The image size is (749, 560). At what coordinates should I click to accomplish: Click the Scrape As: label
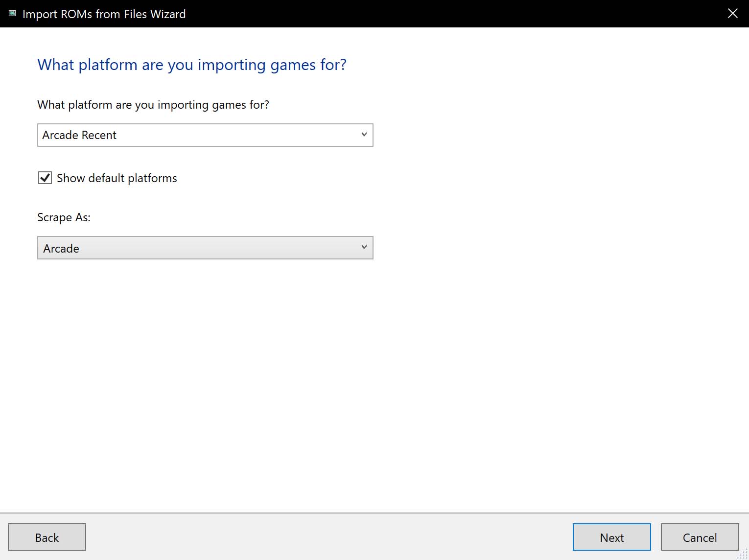[64, 217]
